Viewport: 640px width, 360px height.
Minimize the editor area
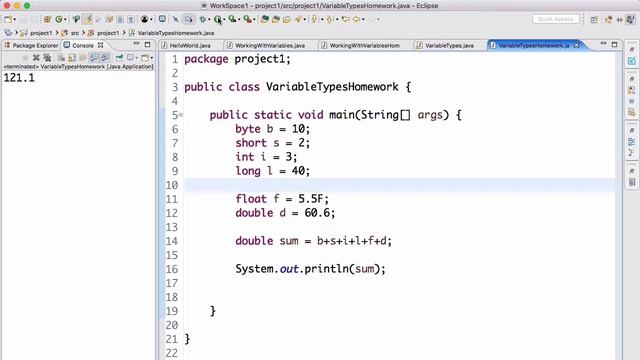603,43
